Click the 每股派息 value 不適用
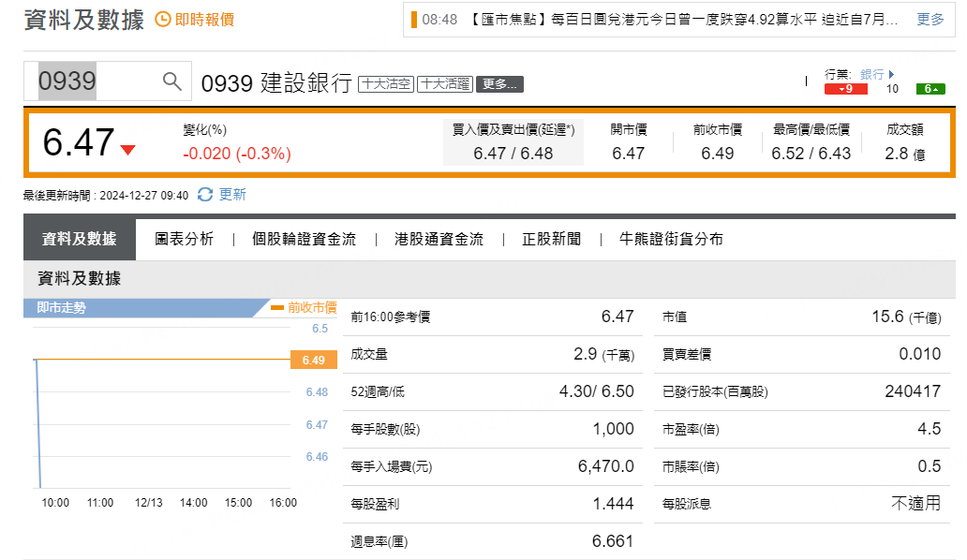Image resolution: width=967 pixels, height=560 pixels. 915,503
